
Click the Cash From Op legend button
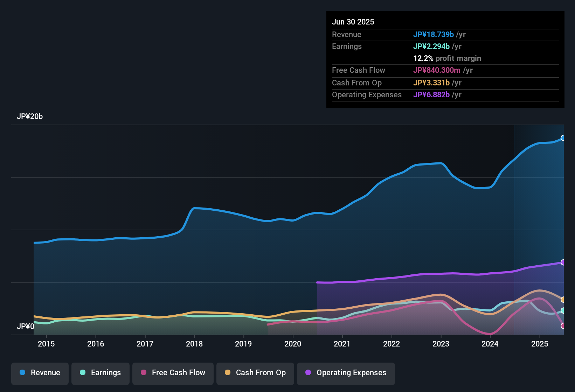(x=255, y=373)
